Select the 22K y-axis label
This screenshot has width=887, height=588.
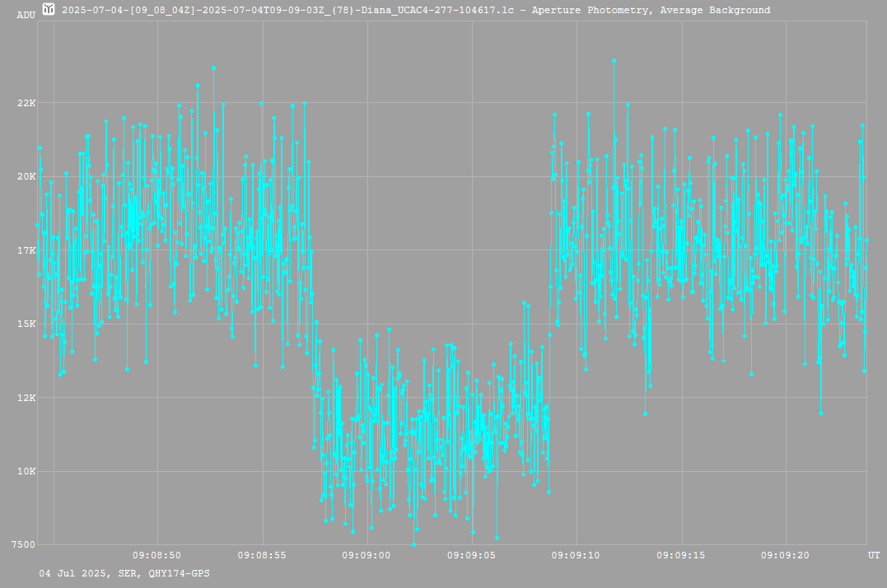27,103
